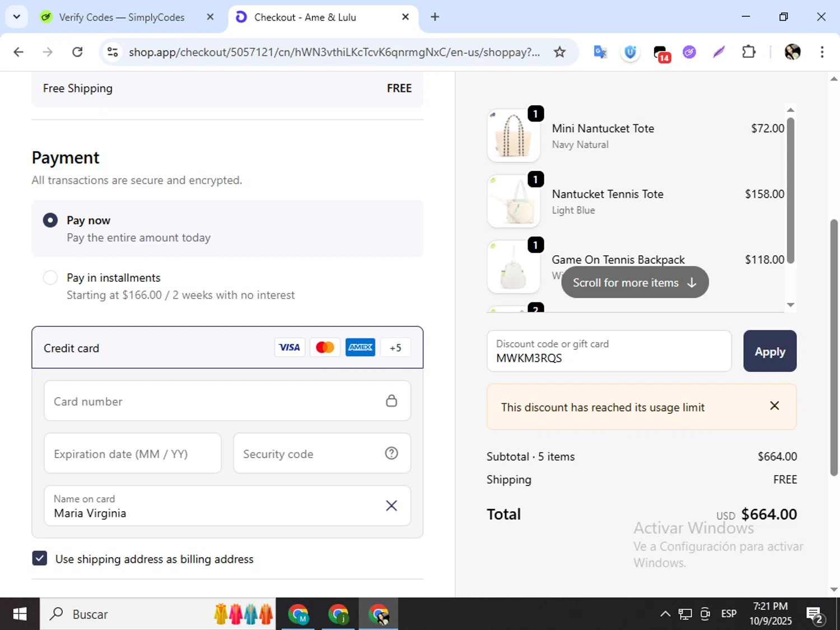The width and height of the screenshot is (840, 630).
Task: Close the Checkout - Ame & Lulu tab
Action: point(405,17)
